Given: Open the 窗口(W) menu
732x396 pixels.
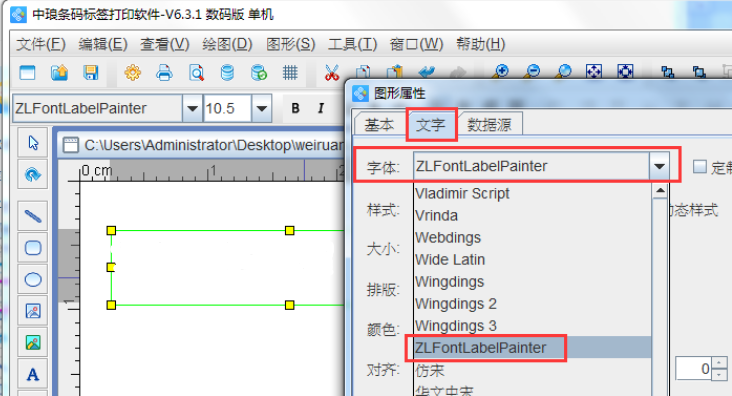Looking at the screenshot, I should (416, 44).
